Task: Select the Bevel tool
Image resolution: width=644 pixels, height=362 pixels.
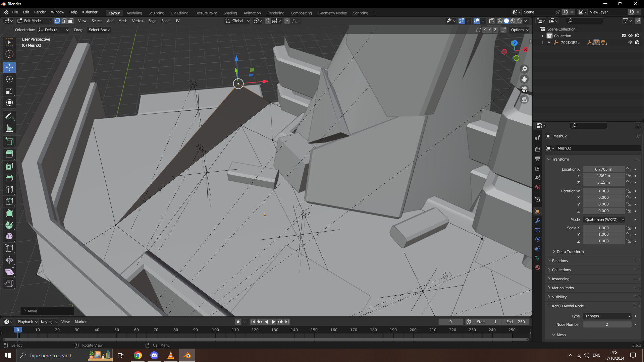Action: tap(9, 178)
